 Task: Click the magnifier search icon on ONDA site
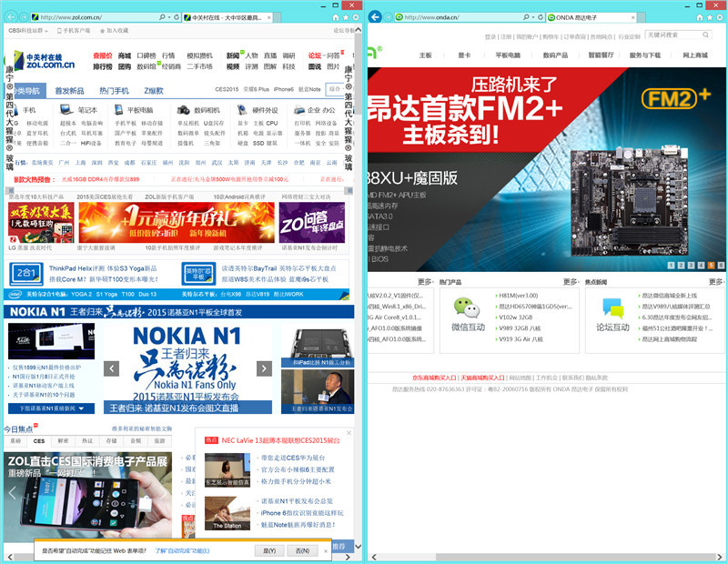tap(703, 34)
